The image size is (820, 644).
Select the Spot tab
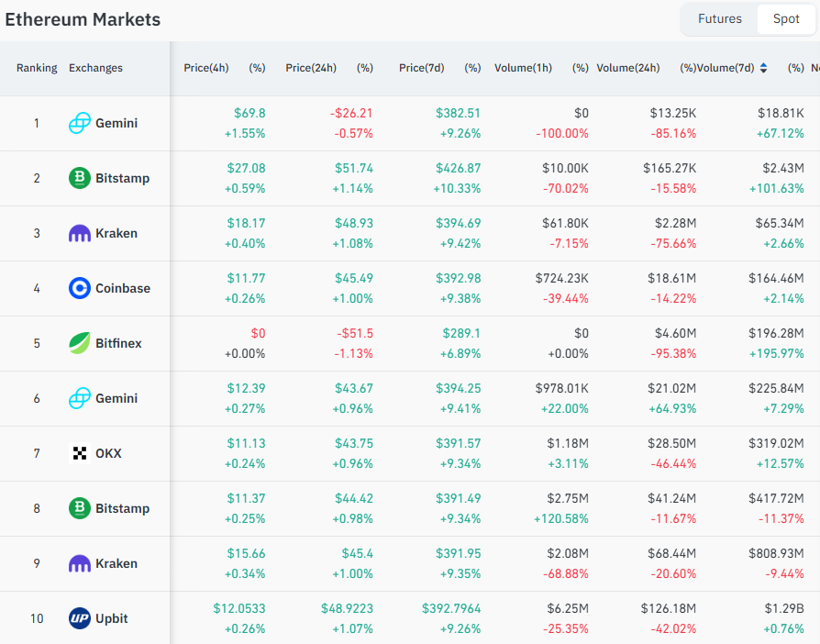click(786, 19)
